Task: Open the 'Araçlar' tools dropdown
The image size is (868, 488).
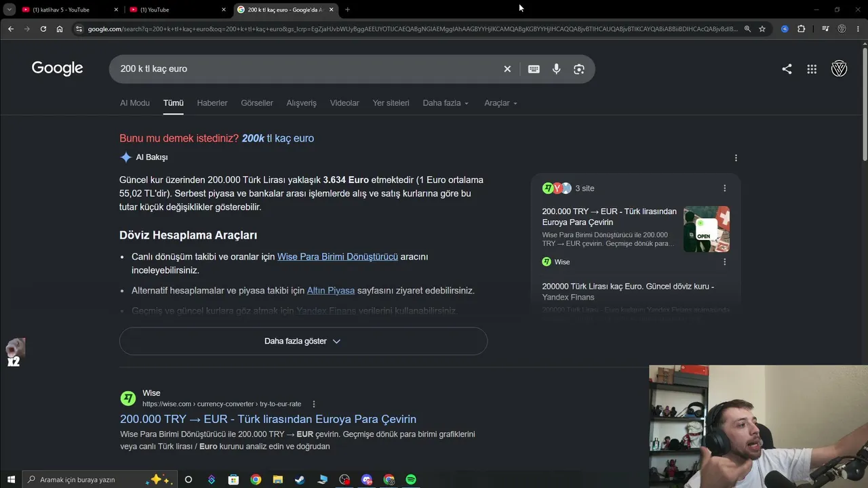Action: click(500, 103)
